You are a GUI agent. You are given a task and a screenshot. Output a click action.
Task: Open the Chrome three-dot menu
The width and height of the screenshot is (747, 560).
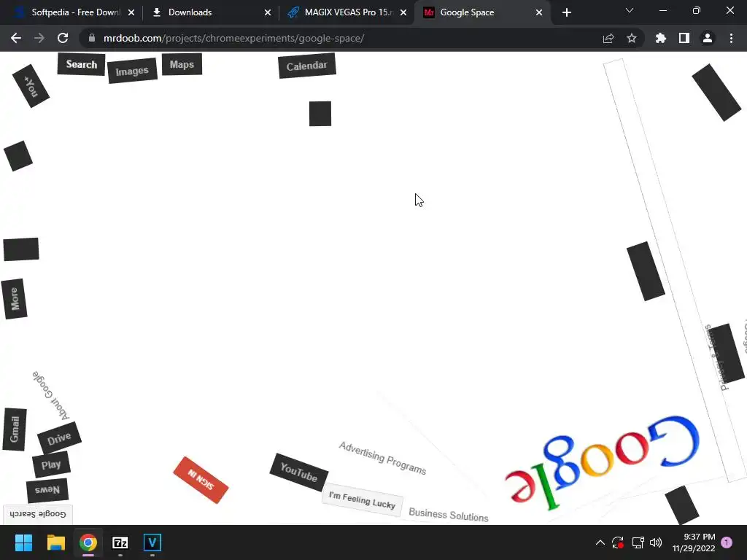click(731, 38)
